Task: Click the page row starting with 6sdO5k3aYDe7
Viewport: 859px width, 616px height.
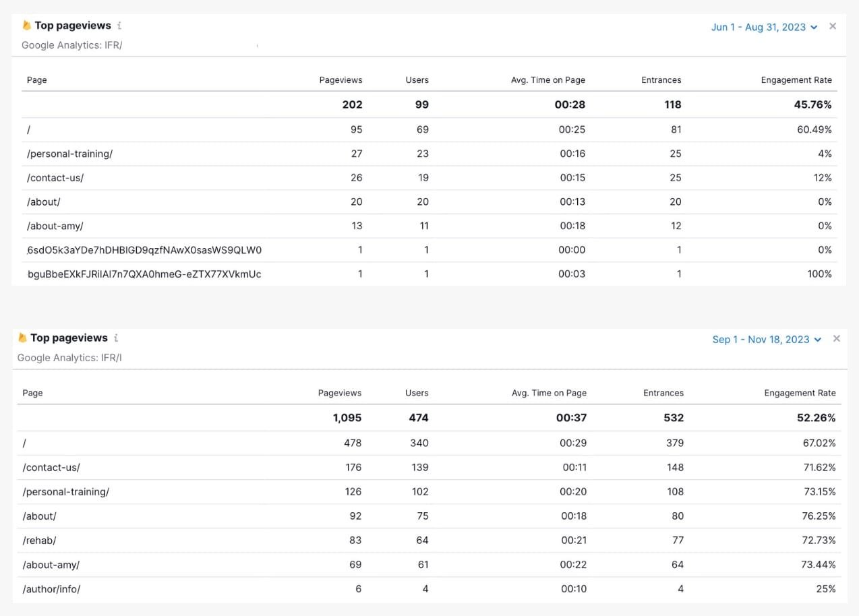Action: point(144,250)
